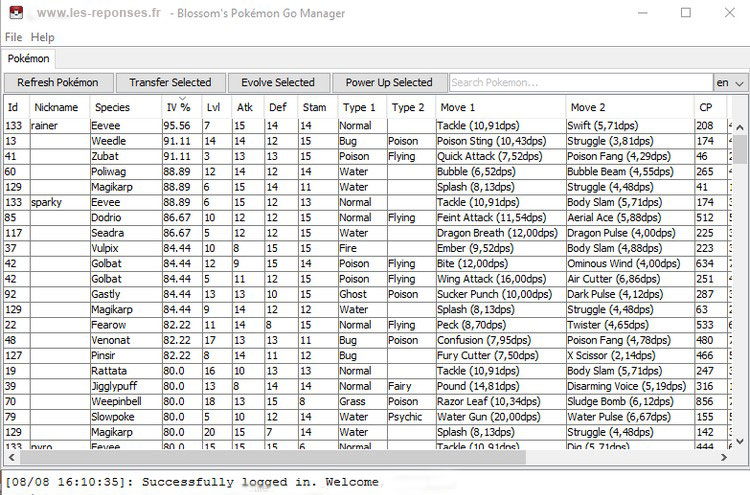Select the Seadra species cell

[126, 233]
